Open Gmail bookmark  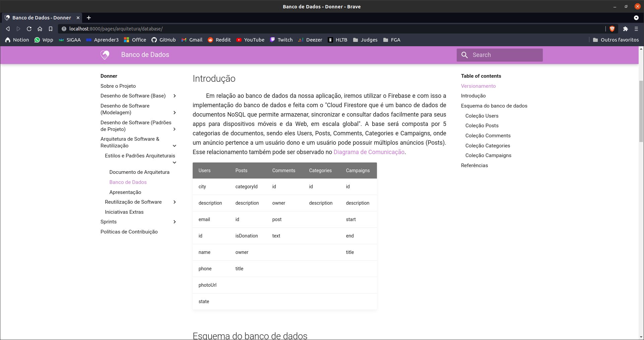coord(192,40)
